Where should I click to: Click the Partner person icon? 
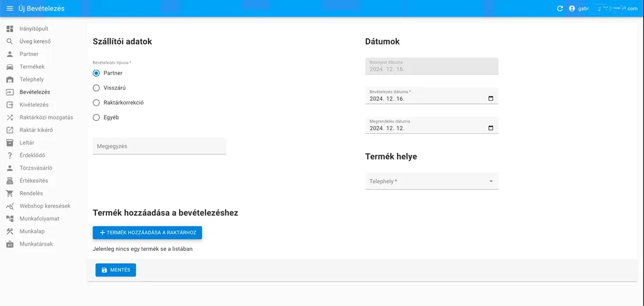point(10,54)
